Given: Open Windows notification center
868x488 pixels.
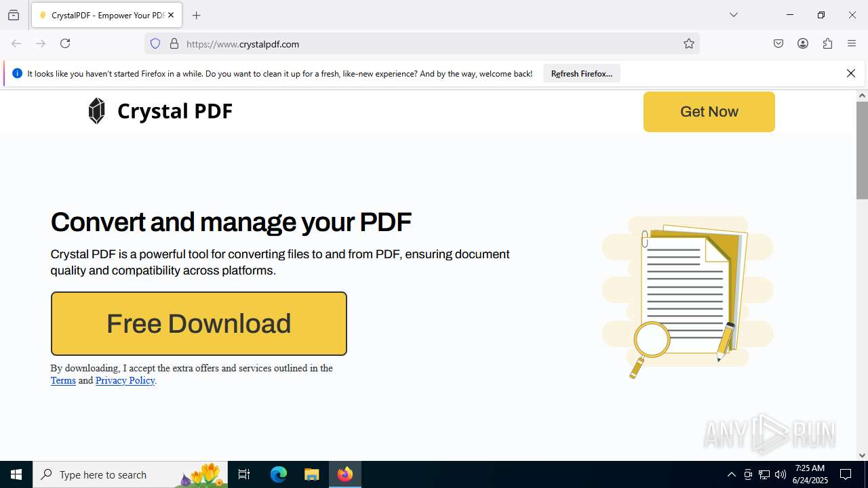Looking at the screenshot, I should pyautogui.click(x=846, y=474).
